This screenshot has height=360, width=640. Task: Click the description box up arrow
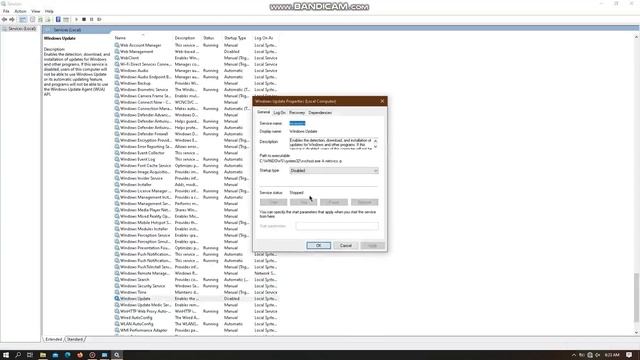point(376,141)
